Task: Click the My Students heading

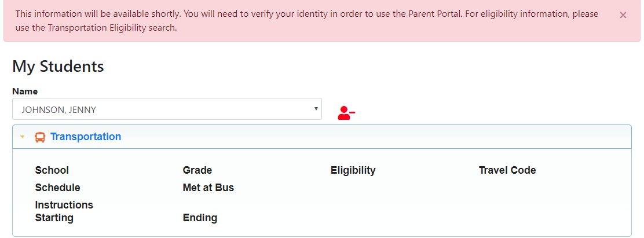Action: point(58,67)
